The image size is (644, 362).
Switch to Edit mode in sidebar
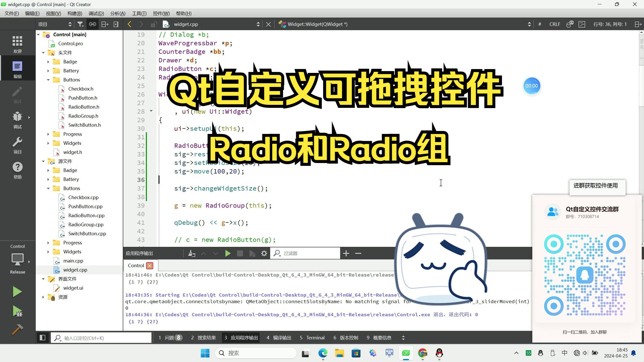(x=17, y=69)
